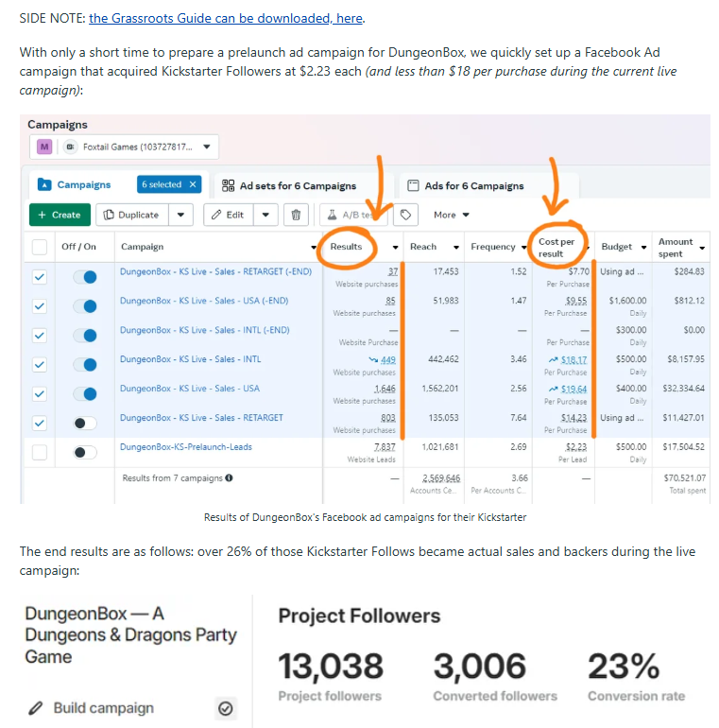Click the DungeonBox checkmark status icon

[x=225, y=708]
